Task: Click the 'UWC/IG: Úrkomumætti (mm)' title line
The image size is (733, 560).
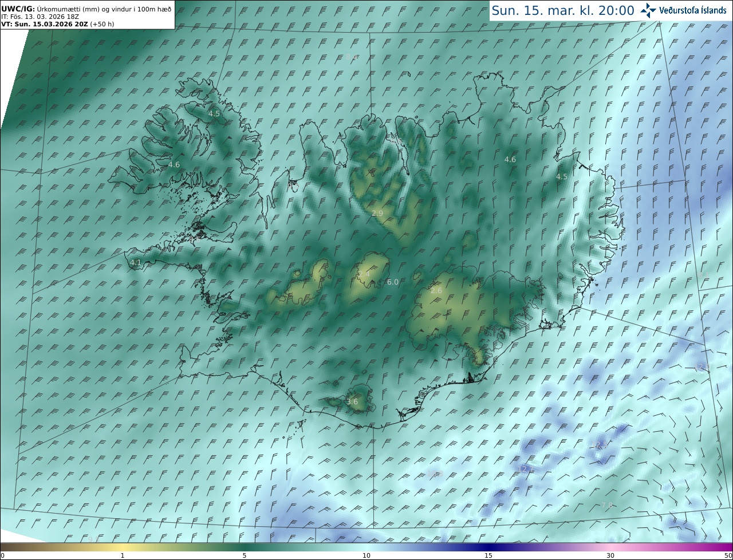Action: click(86, 9)
